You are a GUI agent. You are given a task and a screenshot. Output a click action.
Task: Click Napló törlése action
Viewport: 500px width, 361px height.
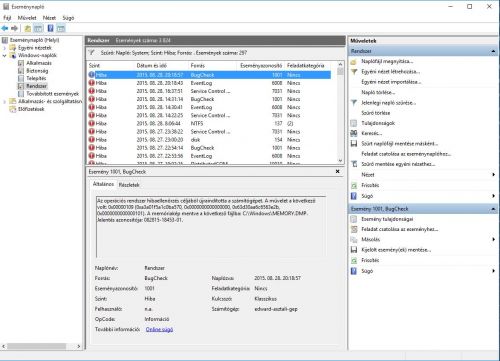pyautogui.click(x=378, y=92)
